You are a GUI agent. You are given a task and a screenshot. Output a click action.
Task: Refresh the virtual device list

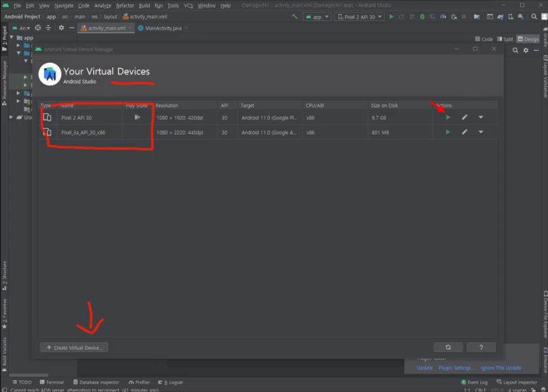tap(448, 347)
